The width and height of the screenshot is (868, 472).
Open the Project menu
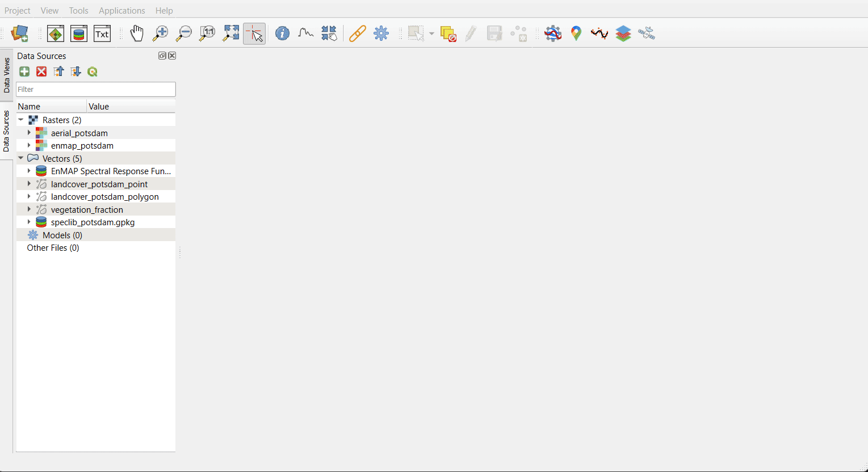pyautogui.click(x=18, y=10)
